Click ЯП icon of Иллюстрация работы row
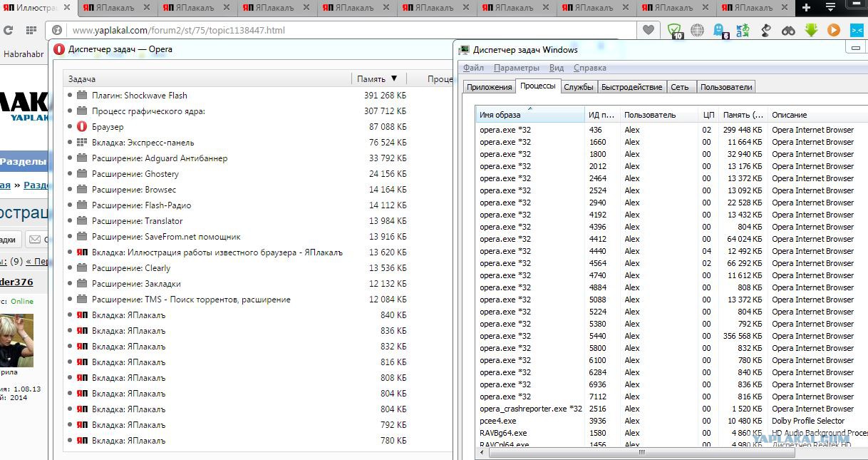 [82, 252]
